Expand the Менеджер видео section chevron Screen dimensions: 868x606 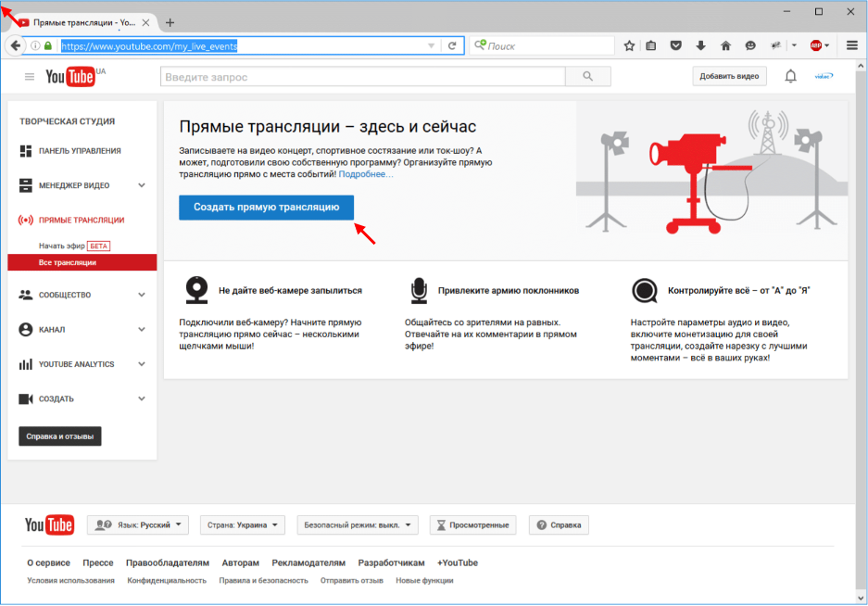click(x=142, y=185)
